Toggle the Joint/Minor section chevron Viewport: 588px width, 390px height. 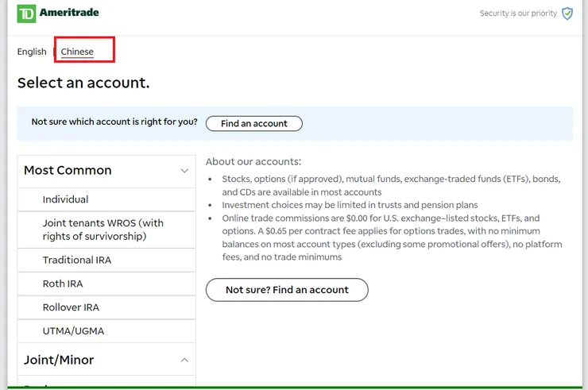[184, 360]
